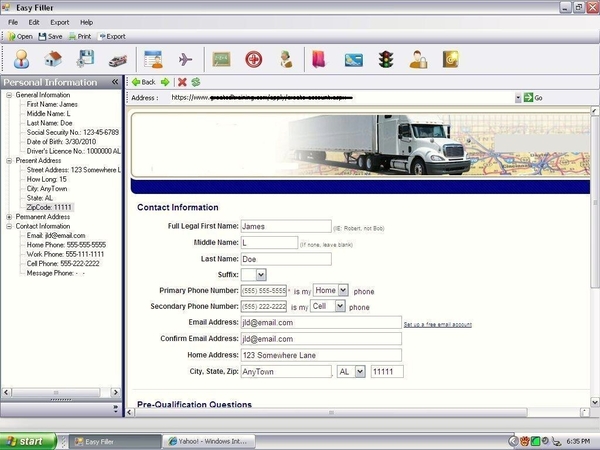Open the secondary phone type Cell dropdown
This screenshot has height=450, width=600.
[x=341, y=306]
